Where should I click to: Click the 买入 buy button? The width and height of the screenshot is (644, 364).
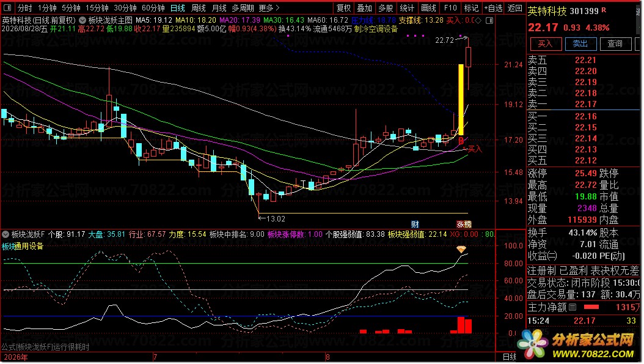point(546,43)
